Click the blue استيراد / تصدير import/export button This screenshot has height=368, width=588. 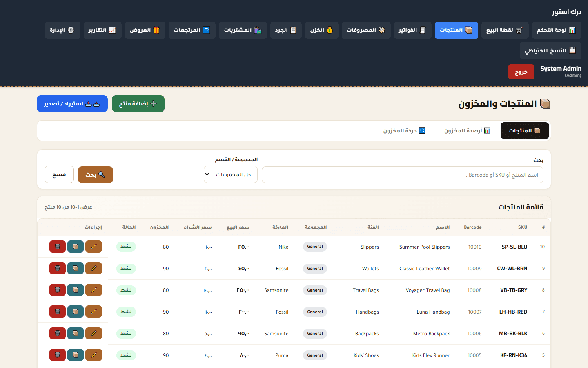[72, 104]
